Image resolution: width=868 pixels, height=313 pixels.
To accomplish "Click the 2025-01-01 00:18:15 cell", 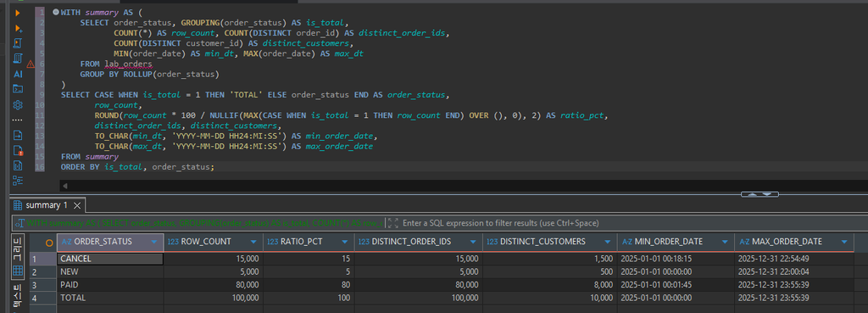I will tap(676, 259).
